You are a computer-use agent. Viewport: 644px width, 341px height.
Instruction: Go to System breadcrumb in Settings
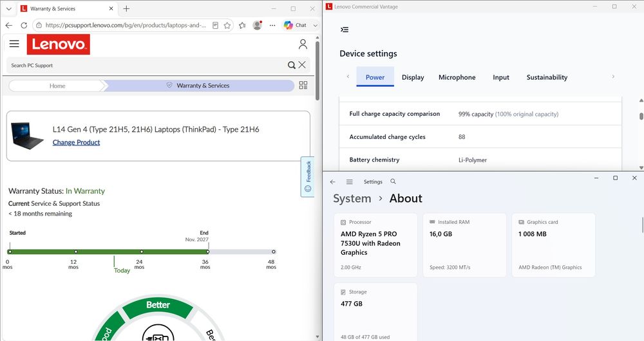click(352, 199)
